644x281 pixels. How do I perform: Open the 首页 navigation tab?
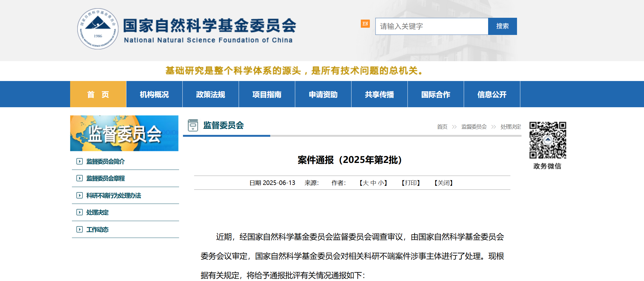(98, 94)
